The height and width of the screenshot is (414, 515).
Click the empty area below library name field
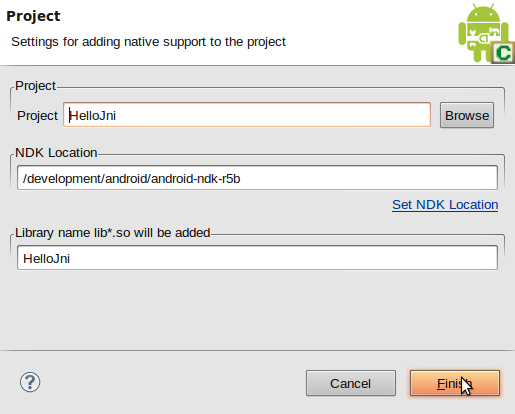point(257,310)
